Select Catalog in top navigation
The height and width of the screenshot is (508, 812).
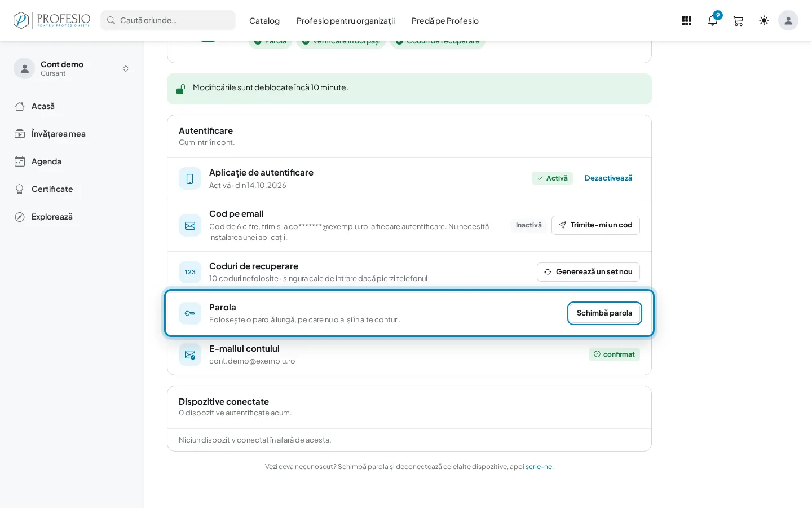click(264, 21)
